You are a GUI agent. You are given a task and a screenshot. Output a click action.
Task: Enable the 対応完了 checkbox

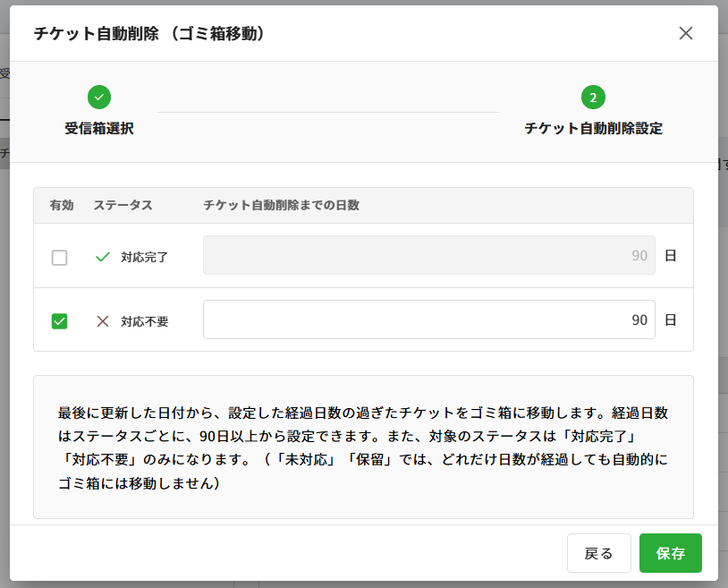pyautogui.click(x=60, y=258)
